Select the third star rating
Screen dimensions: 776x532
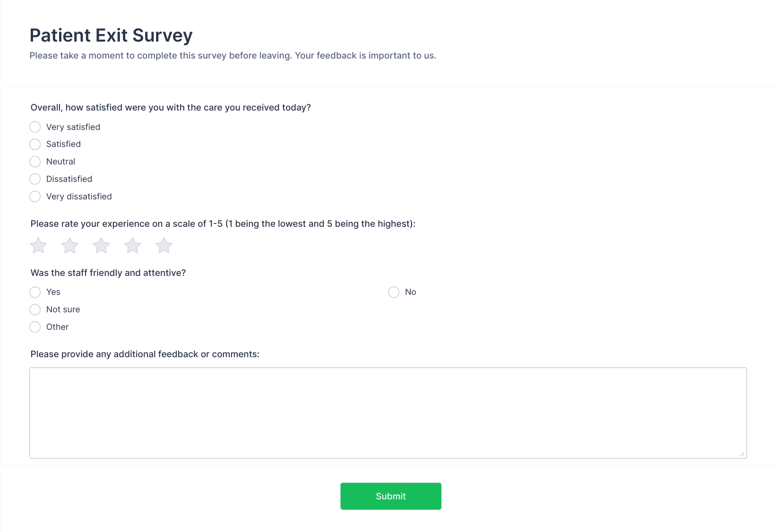tap(101, 245)
